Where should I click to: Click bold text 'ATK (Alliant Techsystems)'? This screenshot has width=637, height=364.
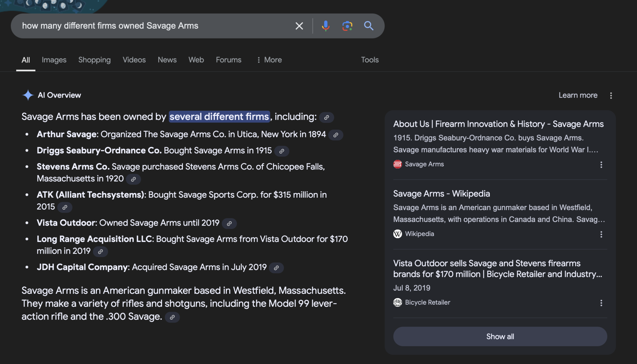(91, 195)
